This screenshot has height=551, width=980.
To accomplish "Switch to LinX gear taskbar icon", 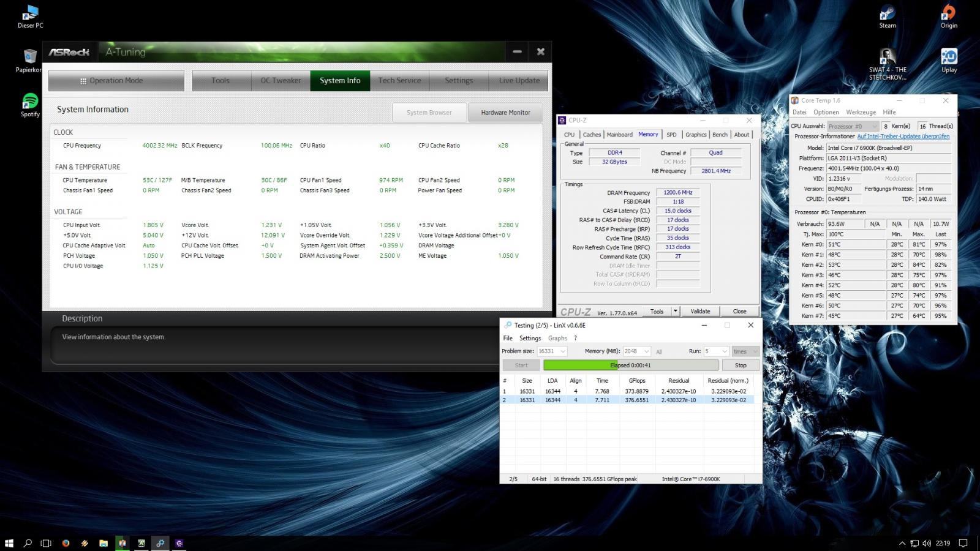I will coord(160,543).
